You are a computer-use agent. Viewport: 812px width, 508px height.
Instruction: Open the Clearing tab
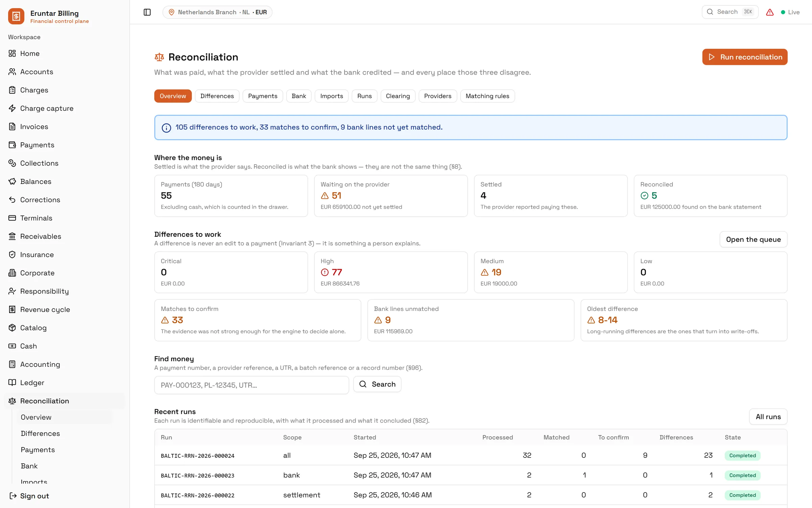[398, 96]
